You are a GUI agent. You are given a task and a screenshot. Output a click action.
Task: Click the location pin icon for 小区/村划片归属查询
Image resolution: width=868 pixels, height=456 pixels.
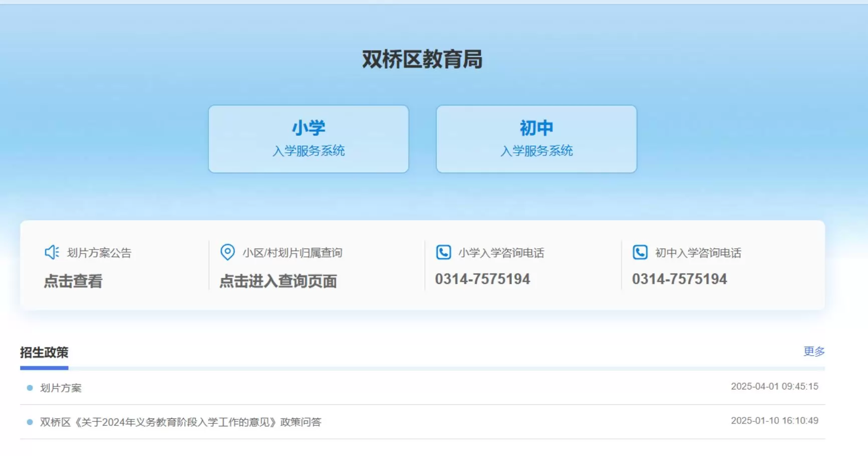click(227, 252)
